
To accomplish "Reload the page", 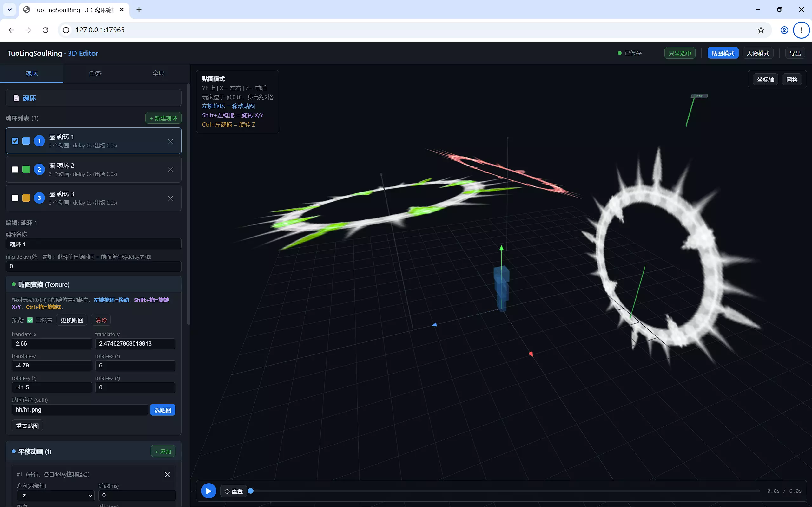I will 45,30.
